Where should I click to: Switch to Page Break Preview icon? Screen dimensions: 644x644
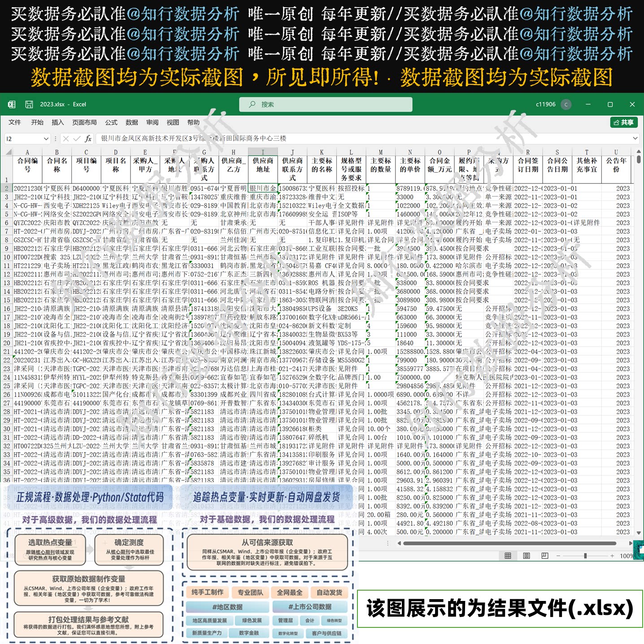545,556
